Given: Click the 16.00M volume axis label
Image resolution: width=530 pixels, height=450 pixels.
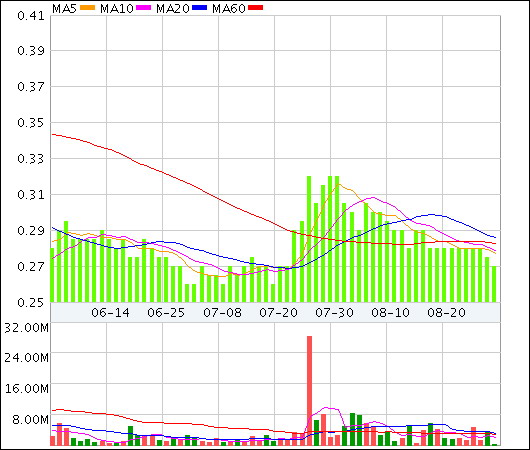Looking at the screenshot, I should [x=27, y=389].
